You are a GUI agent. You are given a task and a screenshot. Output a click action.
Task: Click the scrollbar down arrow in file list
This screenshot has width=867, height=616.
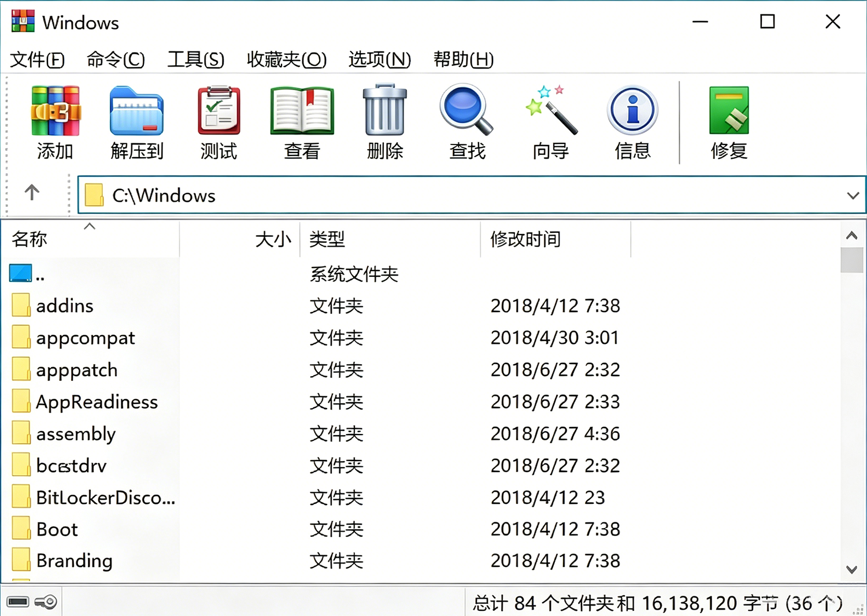tap(851, 570)
